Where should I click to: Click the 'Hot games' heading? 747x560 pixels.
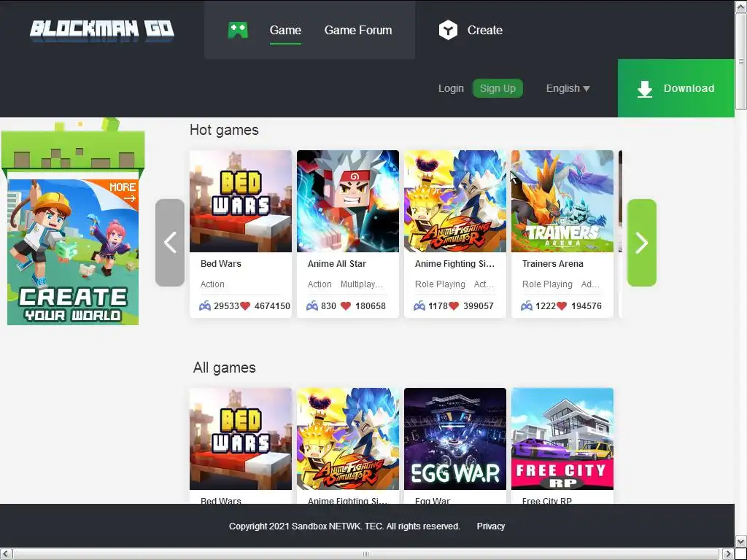pyautogui.click(x=224, y=130)
